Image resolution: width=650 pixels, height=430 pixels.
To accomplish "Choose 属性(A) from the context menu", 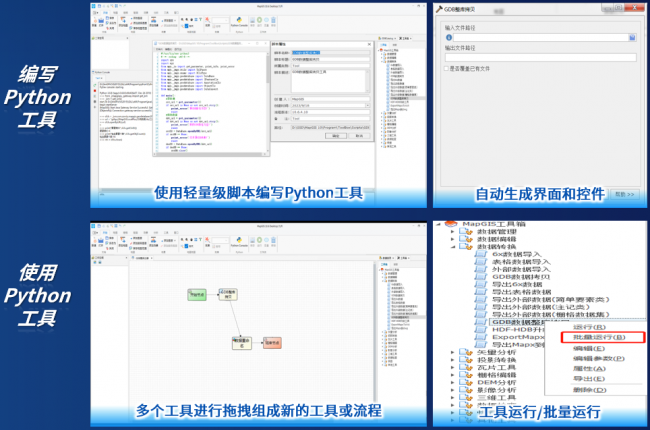I will (589, 369).
